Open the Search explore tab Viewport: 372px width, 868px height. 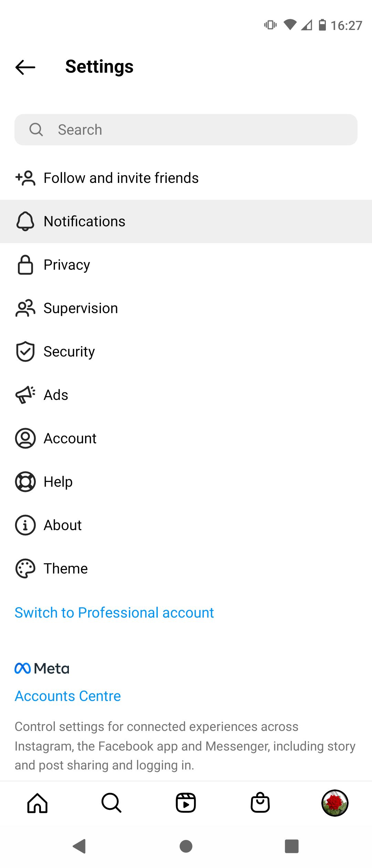(x=111, y=803)
